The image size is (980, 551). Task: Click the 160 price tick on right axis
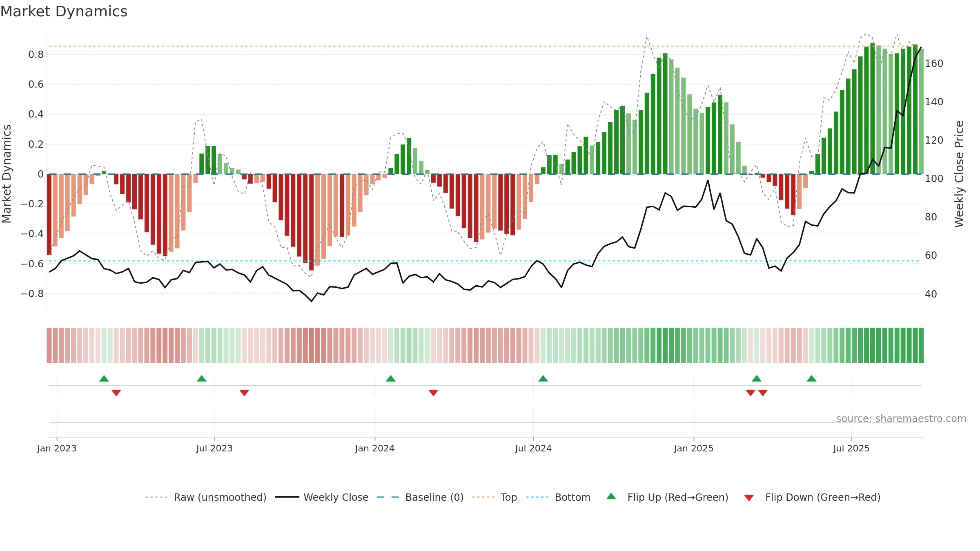934,64
